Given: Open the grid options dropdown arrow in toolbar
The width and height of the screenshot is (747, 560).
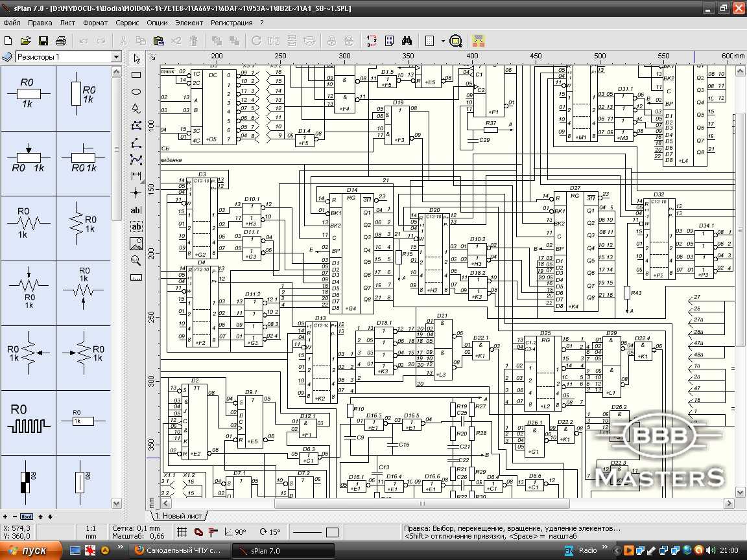Looking at the screenshot, I should tap(443, 41).
